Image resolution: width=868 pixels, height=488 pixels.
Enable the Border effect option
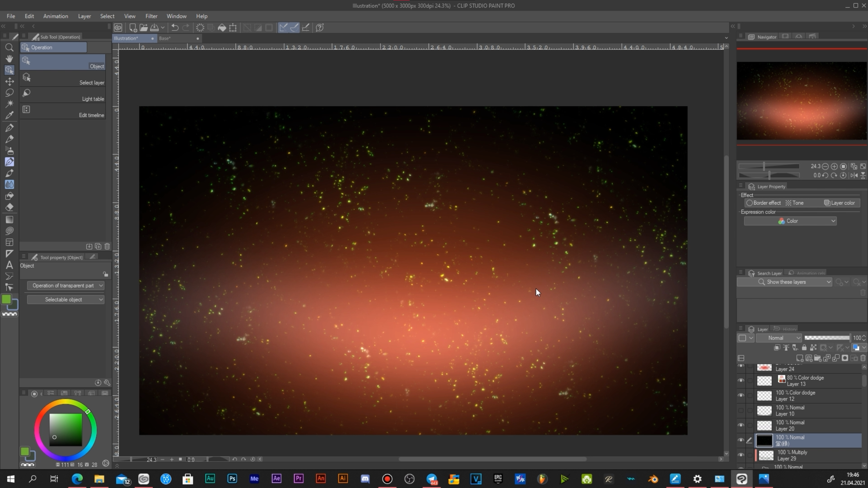click(763, 203)
